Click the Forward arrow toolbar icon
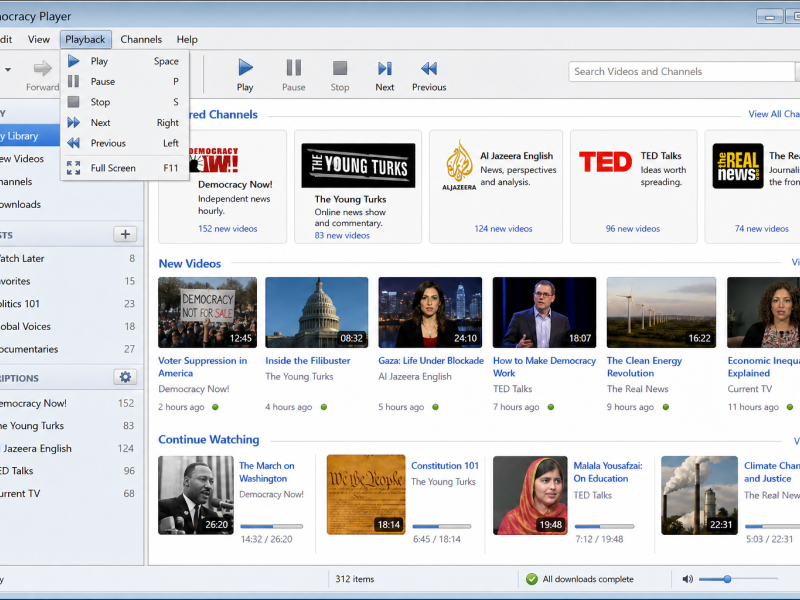The width and height of the screenshot is (800, 600). point(42,68)
